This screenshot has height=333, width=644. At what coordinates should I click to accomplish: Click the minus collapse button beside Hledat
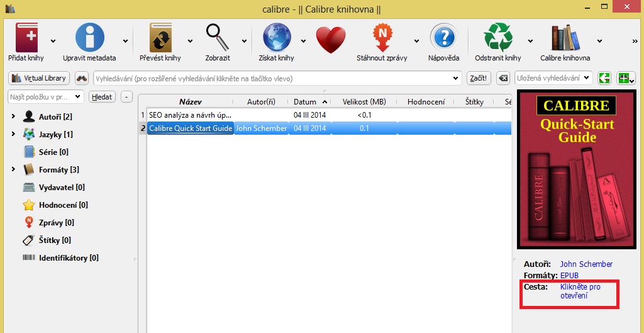[x=126, y=97]
